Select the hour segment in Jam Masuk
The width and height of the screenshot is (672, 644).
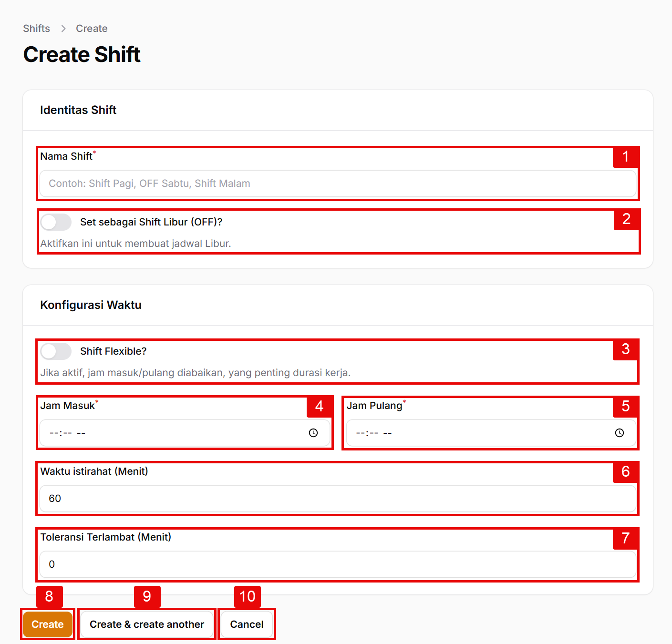pos(54,433)
